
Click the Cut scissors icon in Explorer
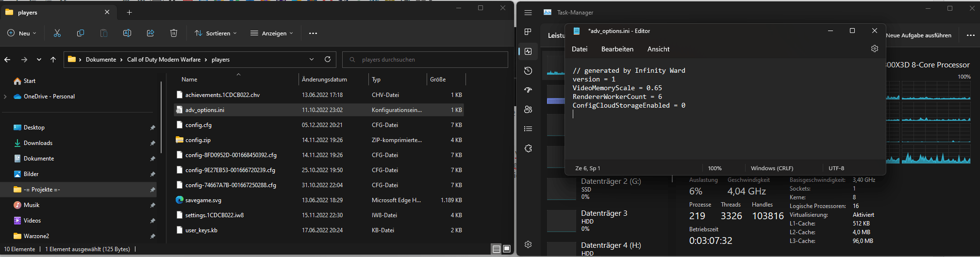[57, 33]
